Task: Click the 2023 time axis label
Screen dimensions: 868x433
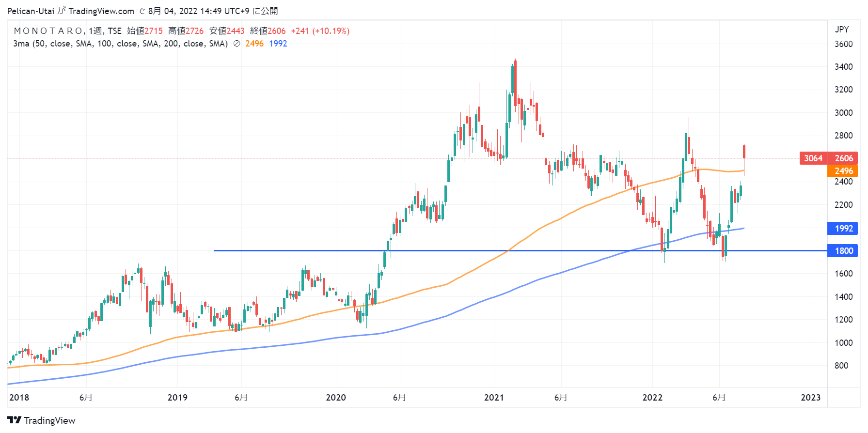Action: coord(811,398)
